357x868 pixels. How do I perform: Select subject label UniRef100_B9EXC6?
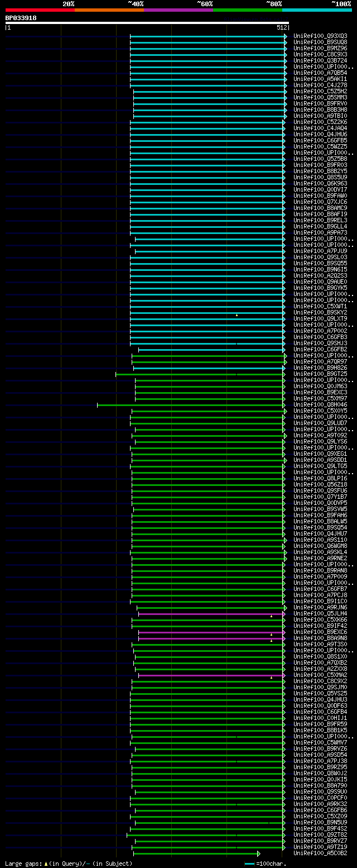(320, 632)
